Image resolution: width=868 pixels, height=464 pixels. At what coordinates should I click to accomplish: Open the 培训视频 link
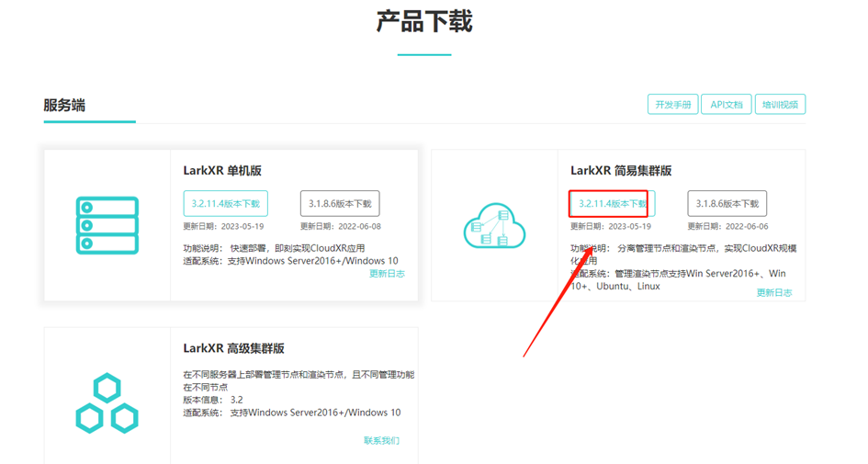(x=780, y=105)
